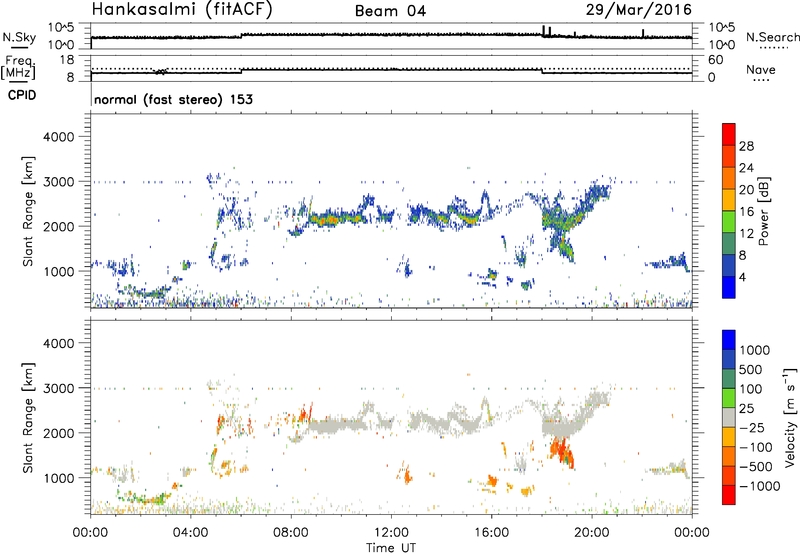Click the 18 tick on frequency axis

(x=67, y=60)
